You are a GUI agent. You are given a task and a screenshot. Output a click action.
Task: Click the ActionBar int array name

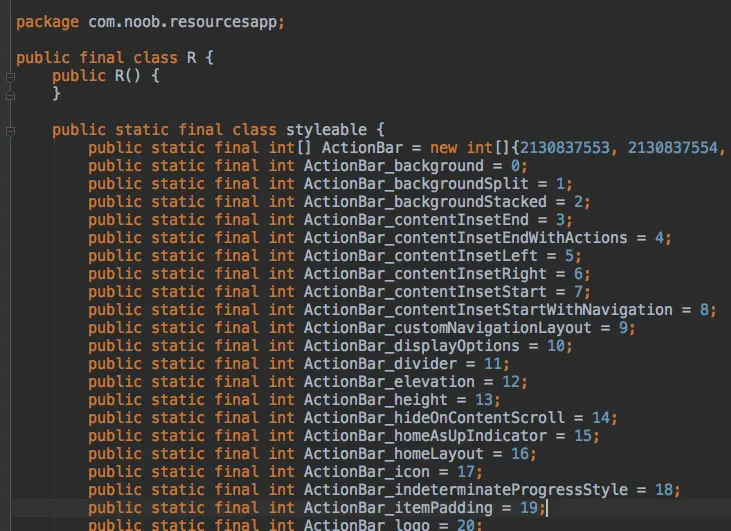[362, 148]
